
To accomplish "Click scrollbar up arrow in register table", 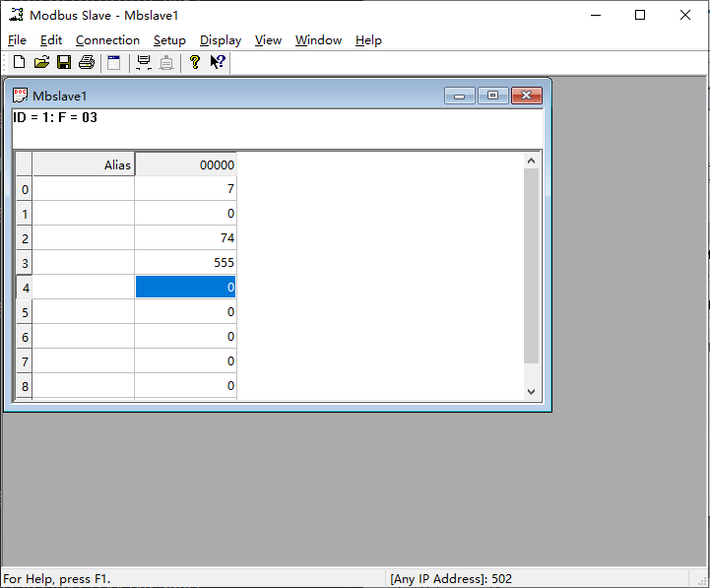I will (531, 161).
